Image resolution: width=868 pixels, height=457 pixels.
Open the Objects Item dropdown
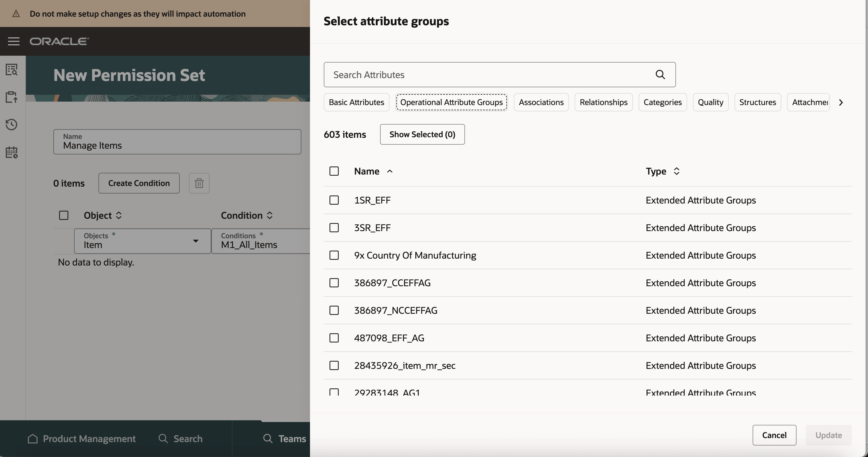click(x=143, y=241)
